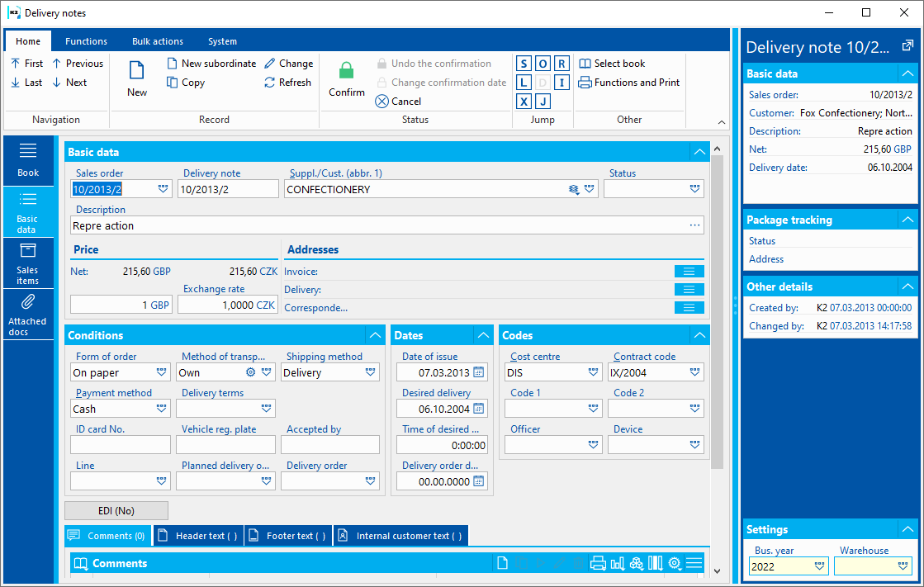Open the Correspondence address menu

[689, 308]
